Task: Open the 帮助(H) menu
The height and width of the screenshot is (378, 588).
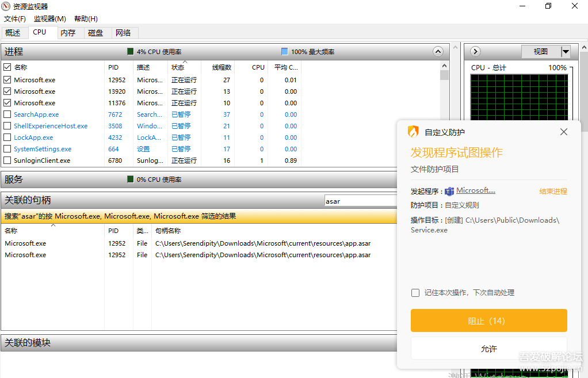Action: (x=86, y=19)
